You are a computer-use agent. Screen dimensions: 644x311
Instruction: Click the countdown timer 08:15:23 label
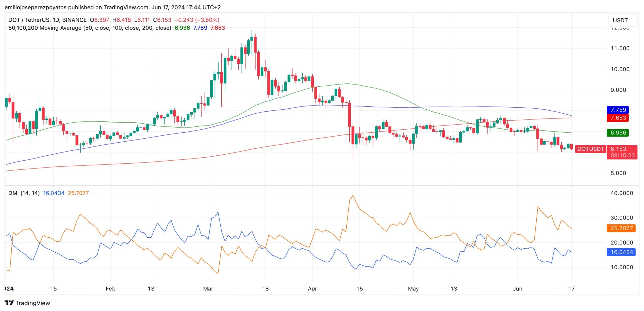622,155
